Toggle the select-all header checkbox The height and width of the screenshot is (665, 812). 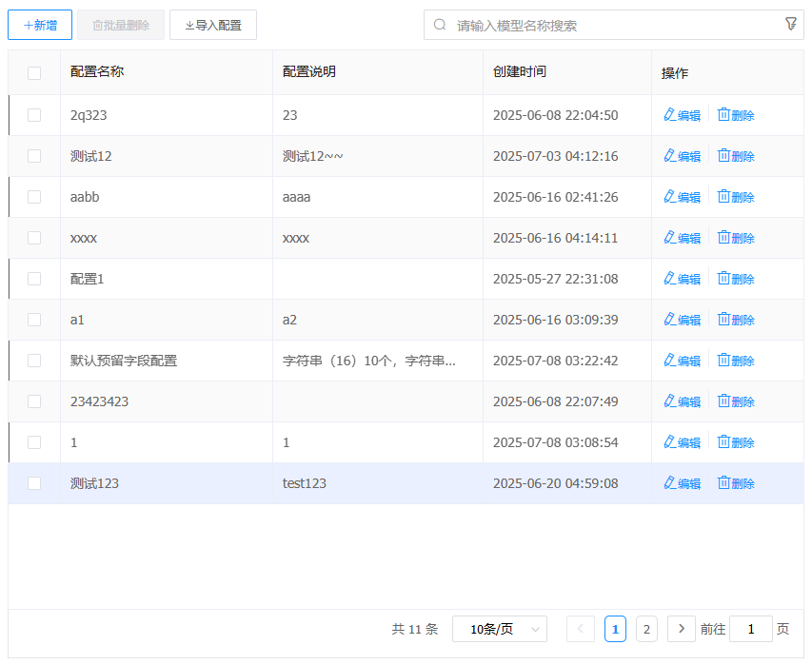pos(34,73)
